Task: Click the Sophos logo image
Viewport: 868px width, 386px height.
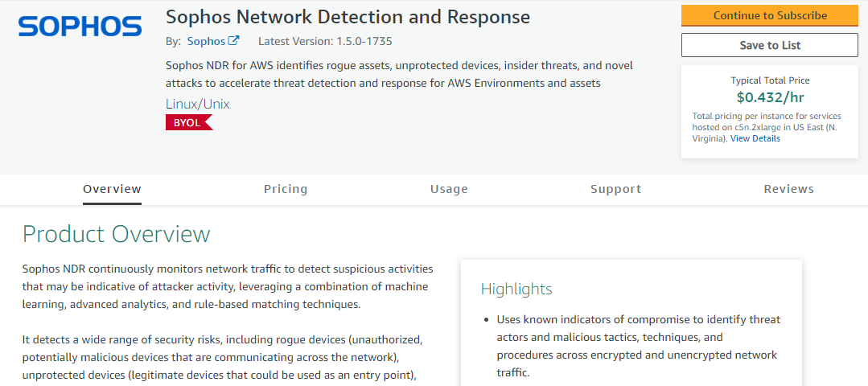Action: [80, 27]
